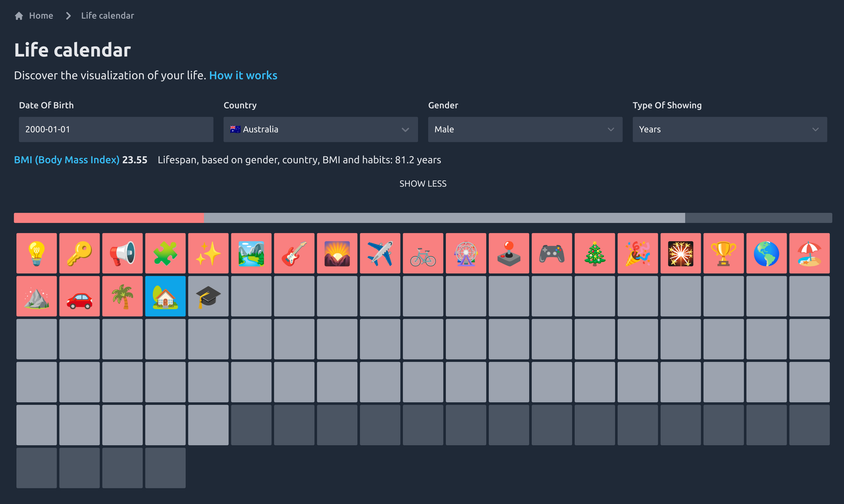Click the Date Of Birth input field
Viewport: 844px width, 504px height.
point(116,129)
